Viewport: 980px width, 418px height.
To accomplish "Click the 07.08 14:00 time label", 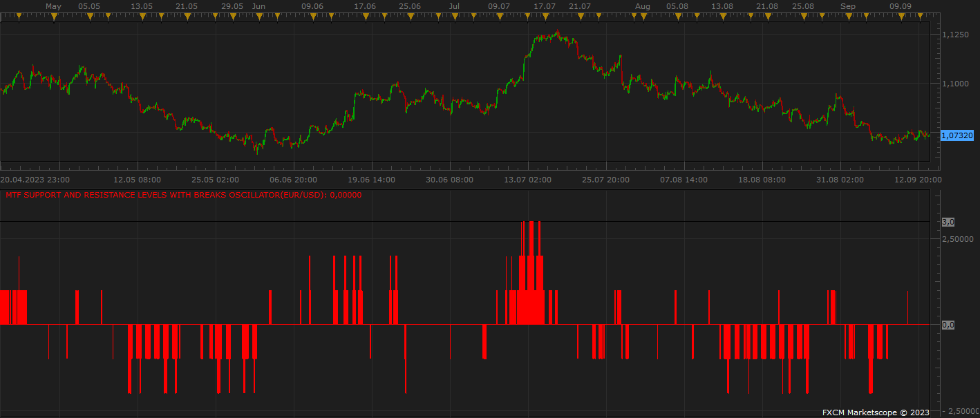I will click(684, 180).
